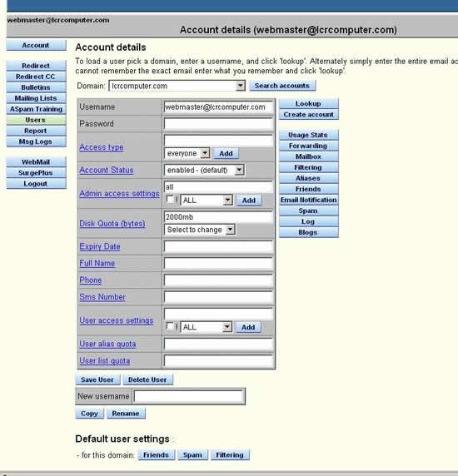458x476 pixels.
Task: Toggle the User access settings checkbox
Action: (x=170, y=327)
